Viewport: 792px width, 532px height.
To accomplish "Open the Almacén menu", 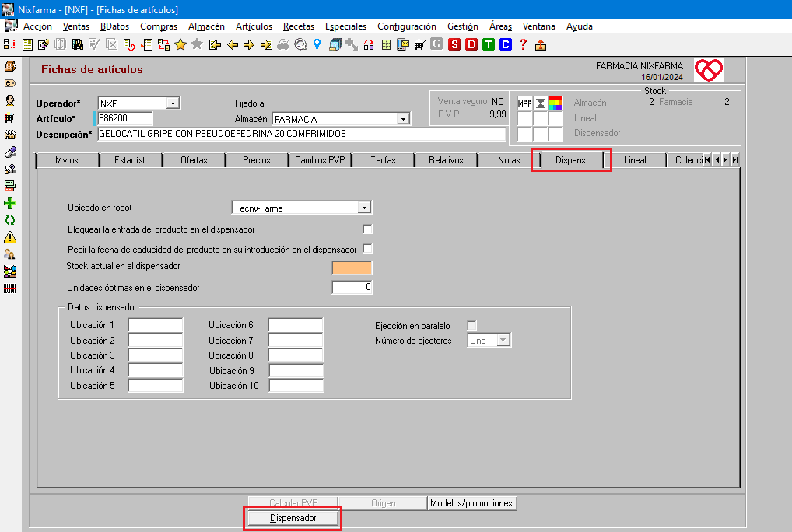I will point(206,26).
